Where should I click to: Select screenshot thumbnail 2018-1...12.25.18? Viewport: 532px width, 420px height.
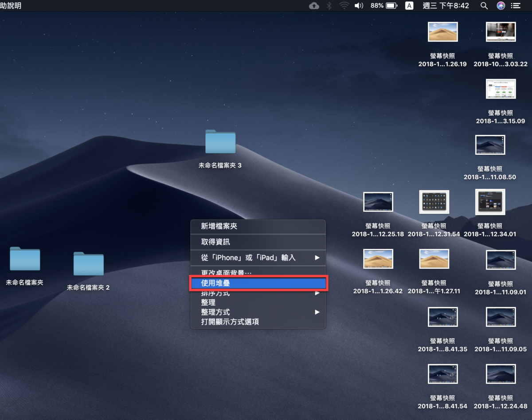point(378,202)
